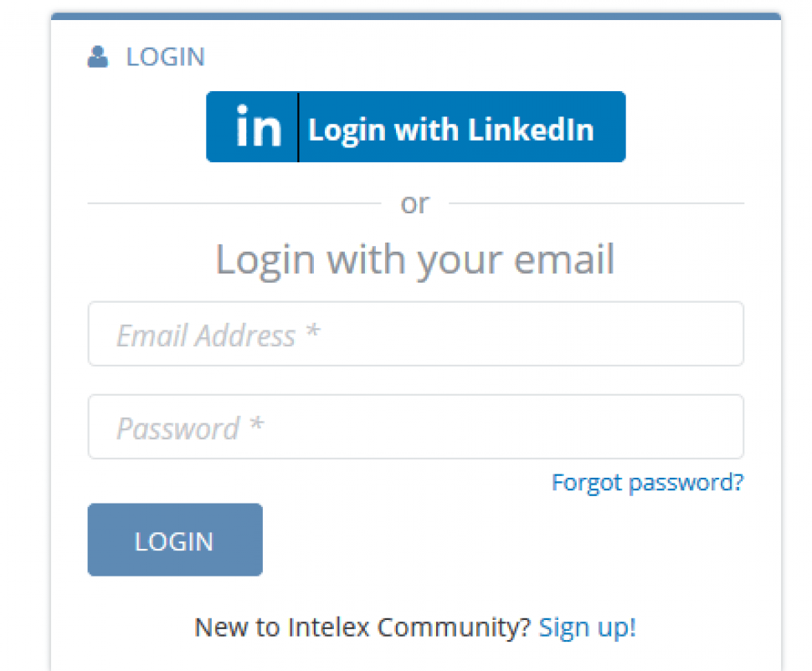Click the required asterisk in Email Address field
The width and height of the screenshot is (812, 671).
pos(311,332)
